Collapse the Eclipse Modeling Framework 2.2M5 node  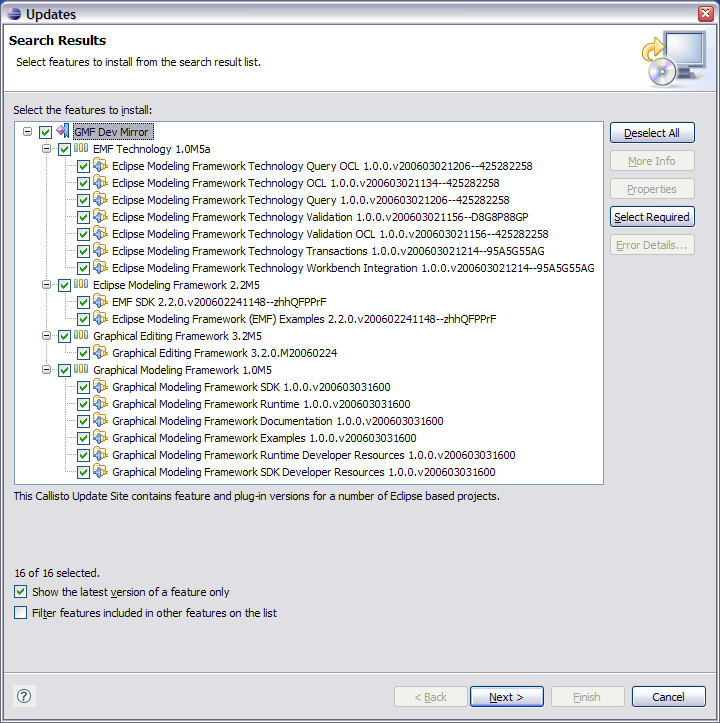pyautogui.click(x=46, y=284)
